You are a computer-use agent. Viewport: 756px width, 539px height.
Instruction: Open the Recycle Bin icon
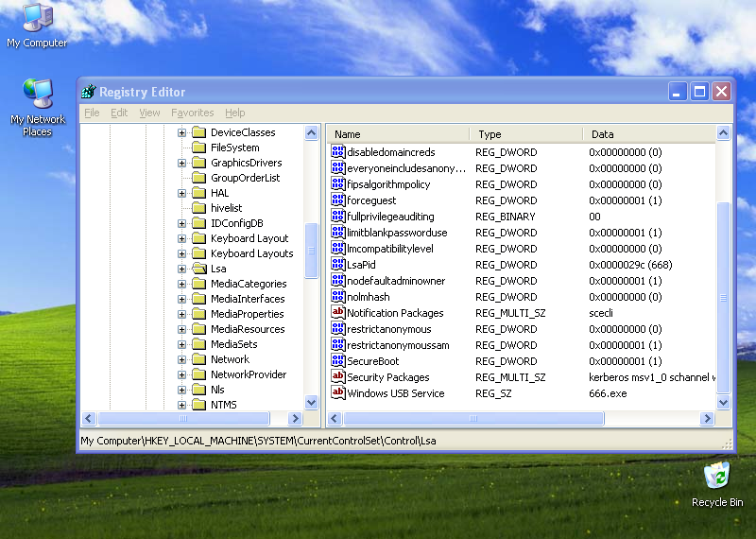(717, 484)
